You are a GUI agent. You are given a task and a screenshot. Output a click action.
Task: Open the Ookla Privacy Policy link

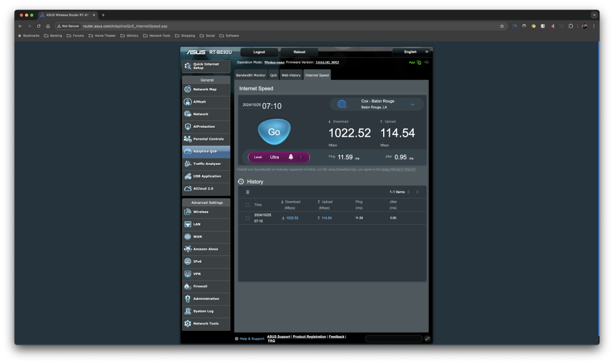398,170
